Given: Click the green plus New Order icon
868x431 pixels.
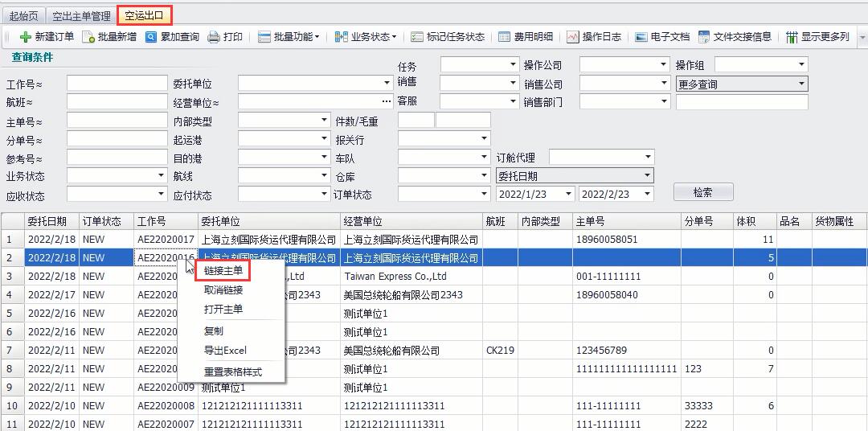Looking at the screenshot, I should (26, 37).
